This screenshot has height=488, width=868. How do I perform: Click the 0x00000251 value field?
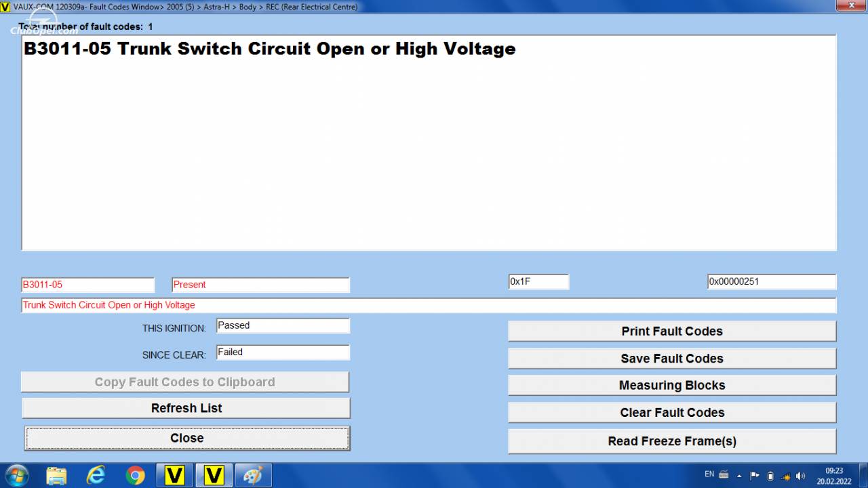click(772, 282)
